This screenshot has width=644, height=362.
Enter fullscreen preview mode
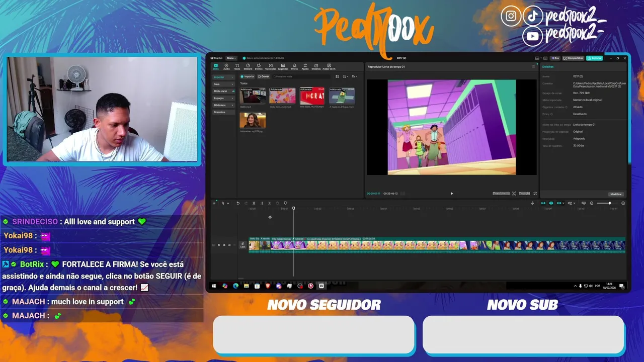535,193
